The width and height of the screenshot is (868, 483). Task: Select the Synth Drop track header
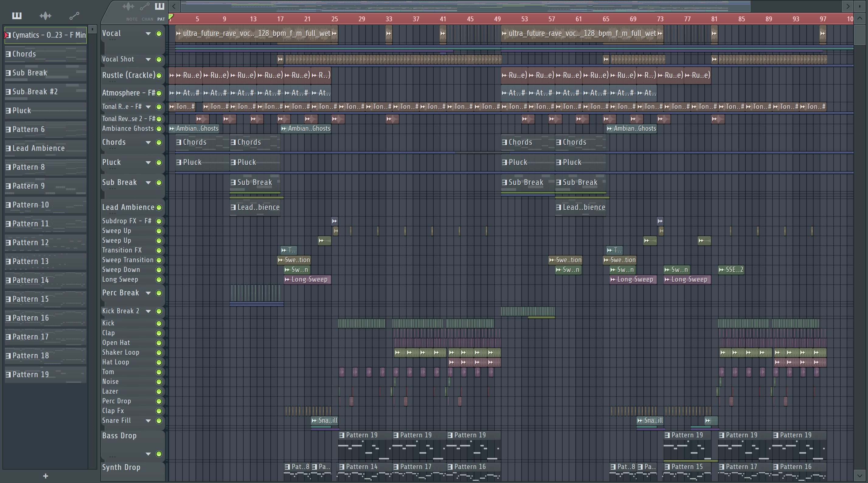click(x=133, y=471)
